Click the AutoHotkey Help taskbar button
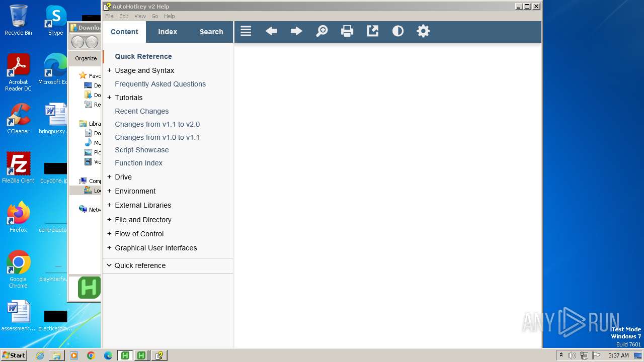 coord(159,355)
